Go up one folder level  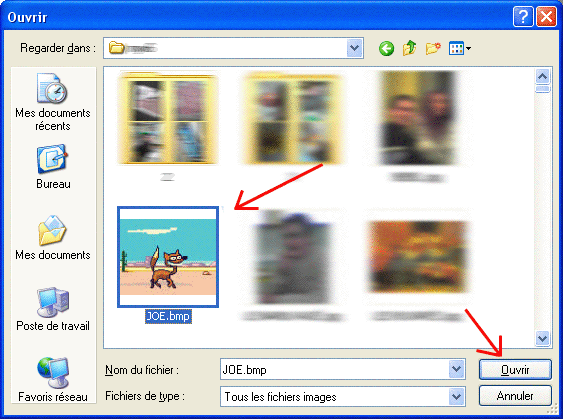(x=409, y=48)
